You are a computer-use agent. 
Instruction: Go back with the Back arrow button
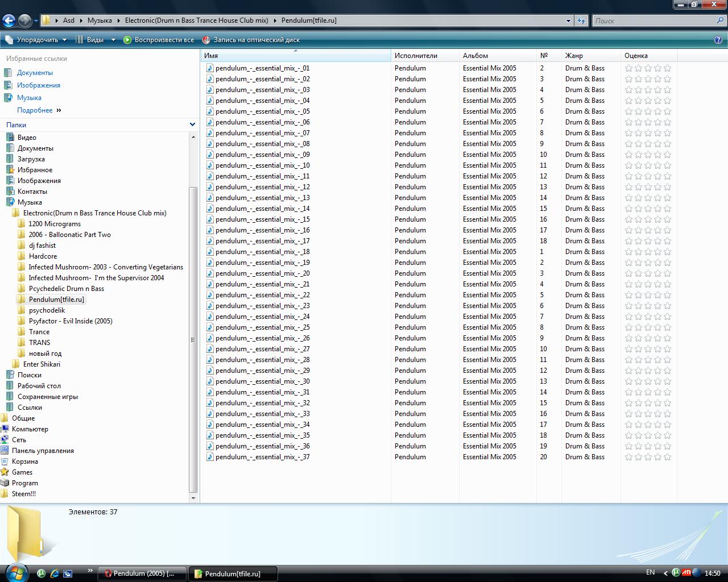click(x=9, y=20)
